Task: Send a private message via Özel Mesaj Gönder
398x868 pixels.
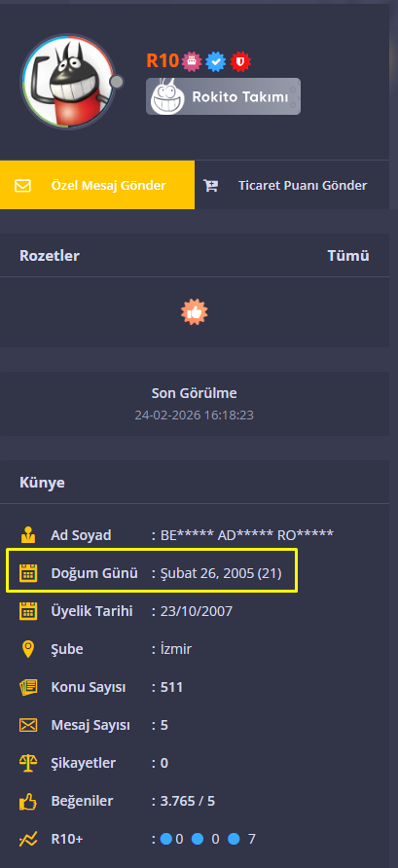Action: [x=97, y=185]
